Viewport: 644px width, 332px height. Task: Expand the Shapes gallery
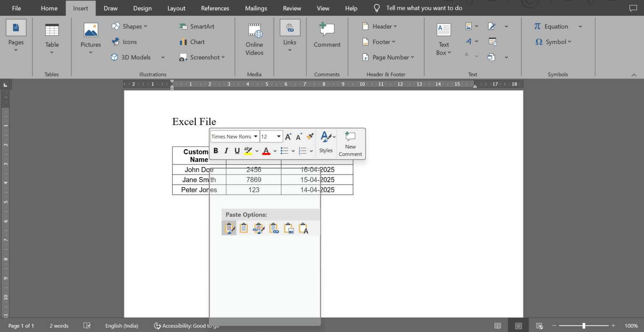pos(145,26)
